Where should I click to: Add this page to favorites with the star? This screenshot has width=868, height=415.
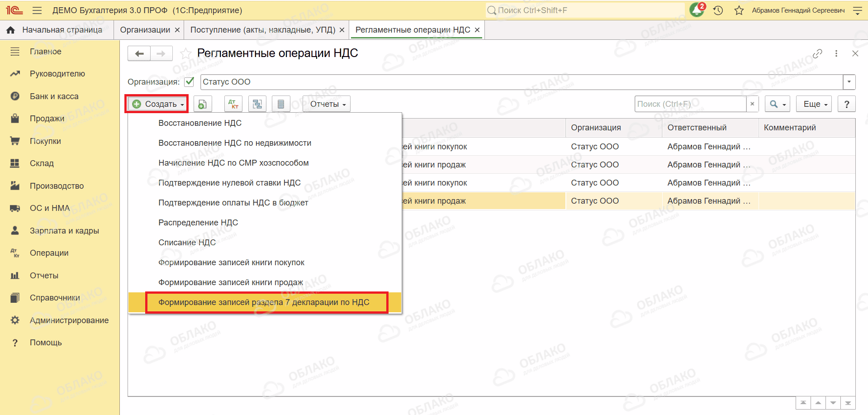tap(185, 53)
